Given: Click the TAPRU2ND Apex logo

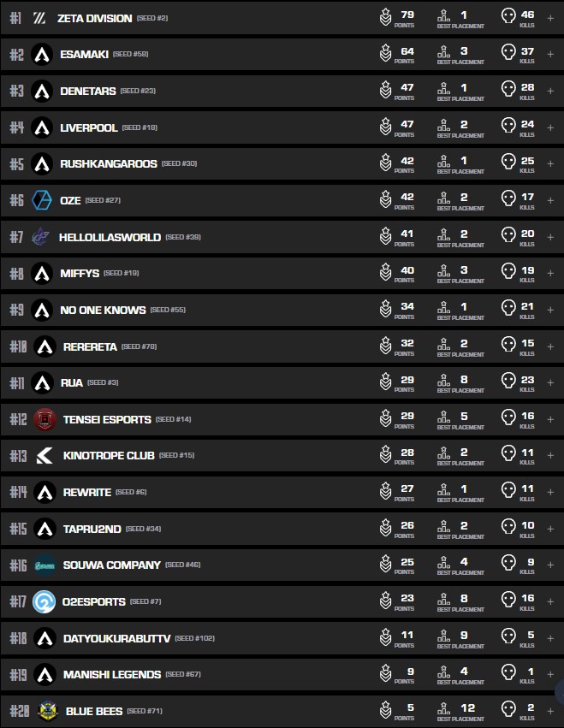Looking at the screenshot, I should click(45, 529).
